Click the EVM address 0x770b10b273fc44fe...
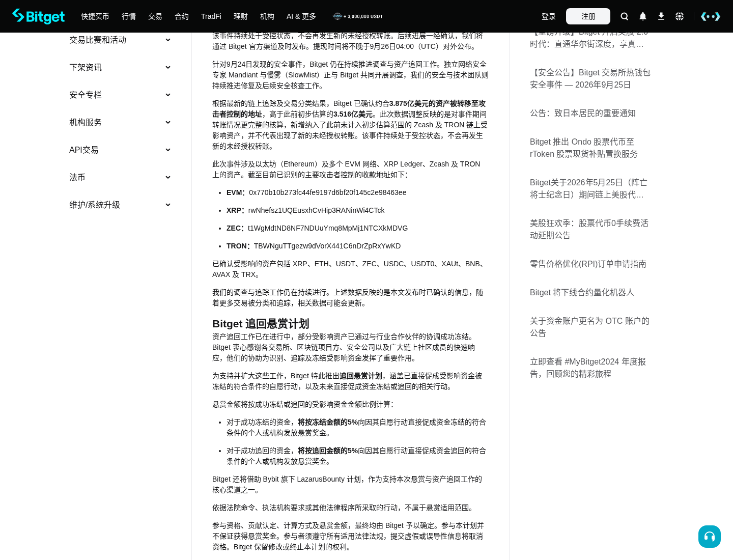 pyautogui.click(x=328, y=192)
